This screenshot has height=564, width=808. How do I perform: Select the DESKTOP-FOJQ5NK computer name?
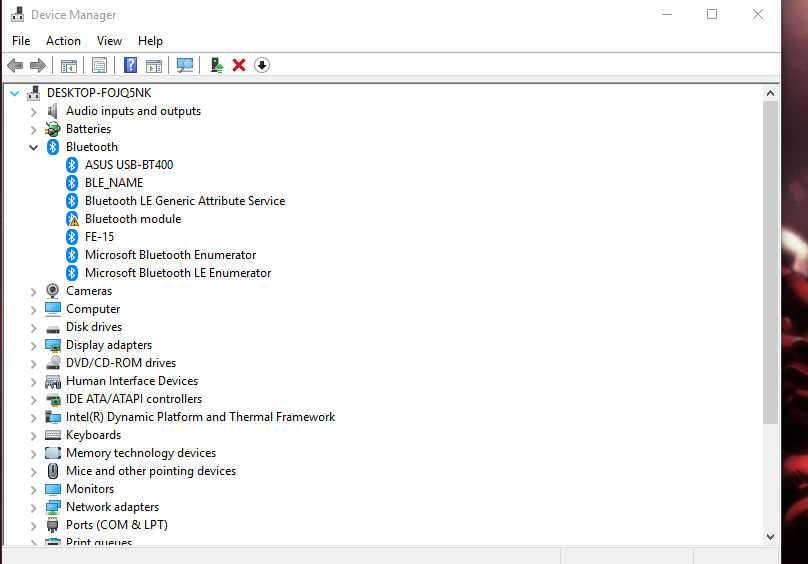click(x=99, y=93)
